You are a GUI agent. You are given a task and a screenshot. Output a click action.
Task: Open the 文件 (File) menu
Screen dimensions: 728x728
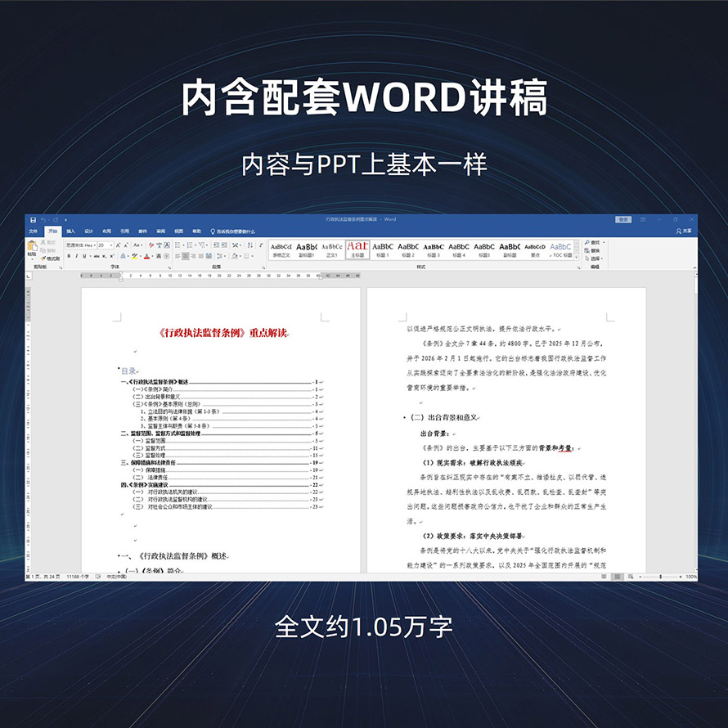tap(34, 231)
